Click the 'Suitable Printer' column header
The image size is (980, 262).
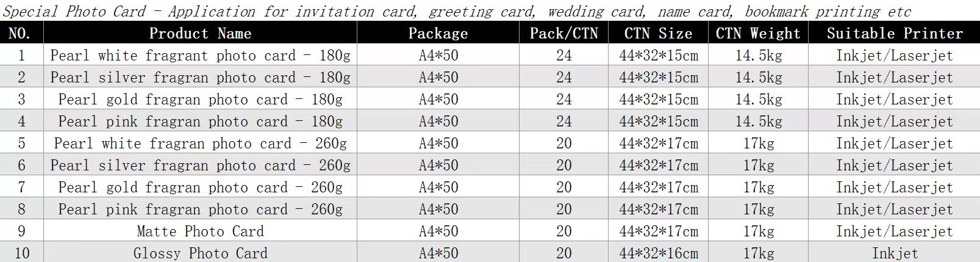(x=894, y=34)
